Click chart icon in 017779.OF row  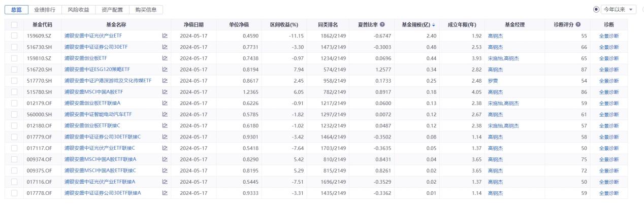tap(165, 137)
